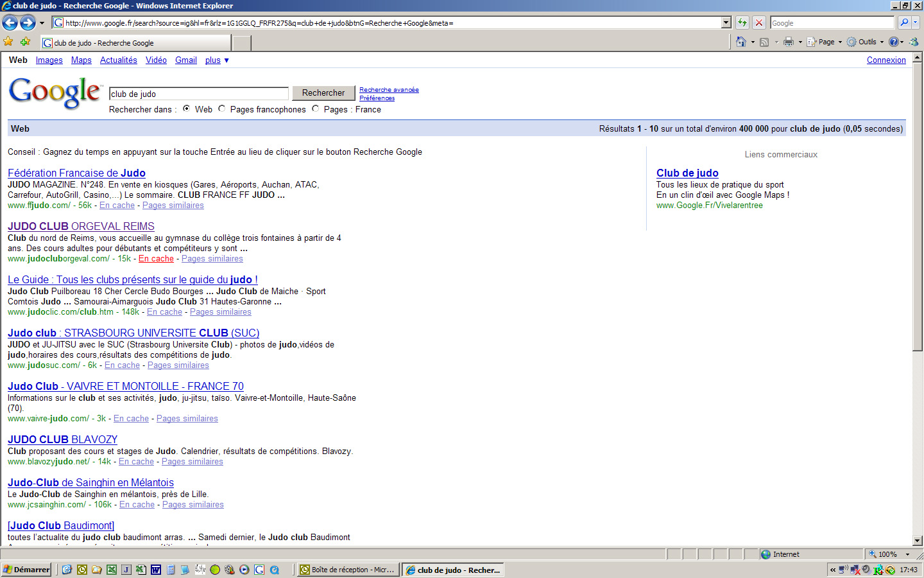Open the search provider dropdown arrow
The image size is (924, 578).
pos(916,22)
